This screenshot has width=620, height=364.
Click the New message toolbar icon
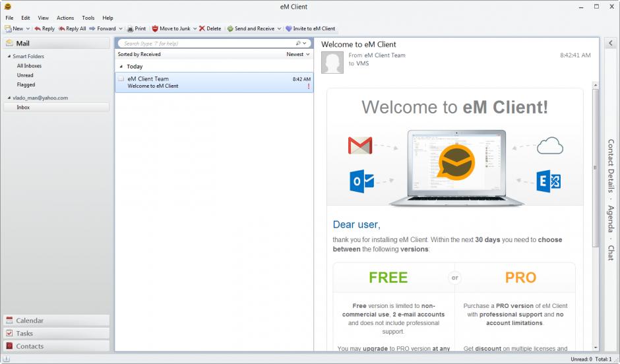(x=8, y=28)
